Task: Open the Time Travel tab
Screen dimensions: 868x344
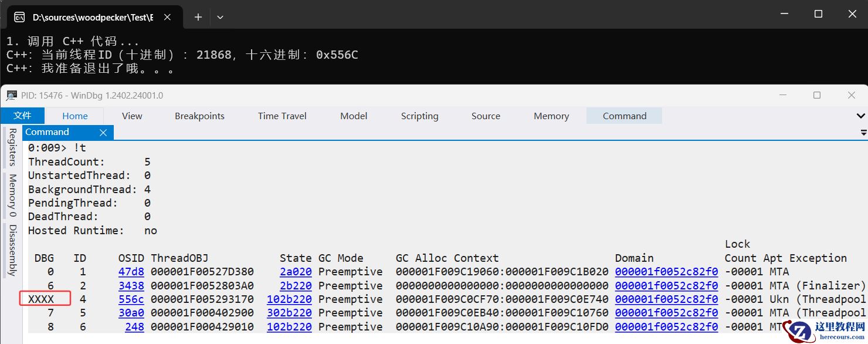Action: click(282, 116)
